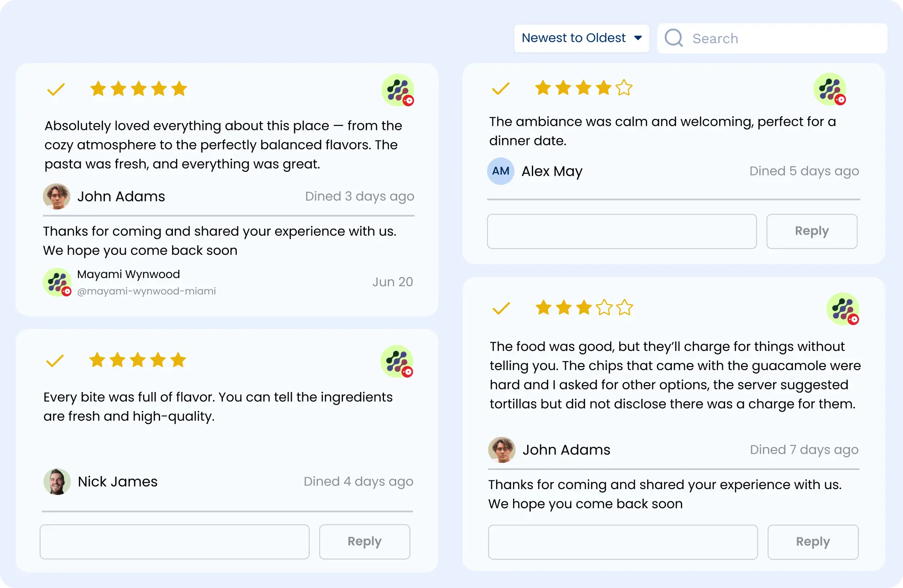Click the platform badge on the 3-star review
903x588 pixels.
click(x=842, y=309)
